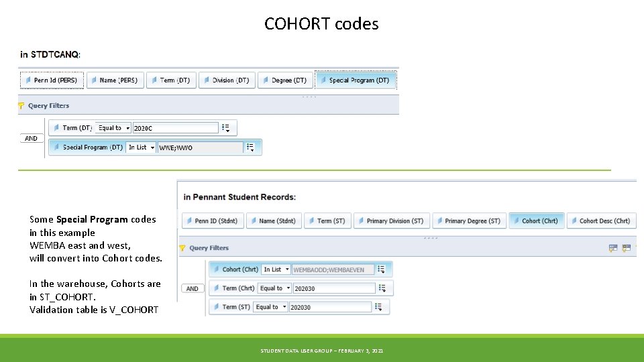Select the Name (Stdnt) result object
Image resolution: width=644 pixels, height=362 pixels.
(274, 221)
